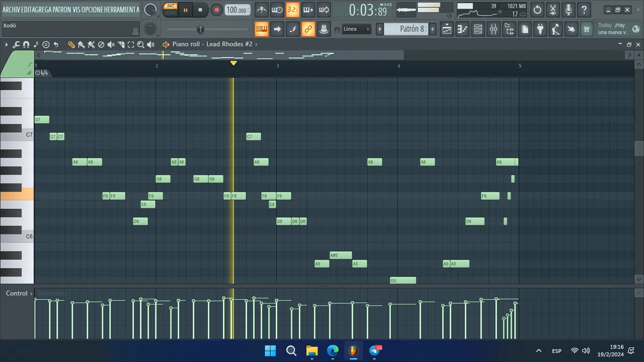This screenshot has width=644, height=362.
Task: Click the help question mark icon
Action: click(x=584, y=10)
